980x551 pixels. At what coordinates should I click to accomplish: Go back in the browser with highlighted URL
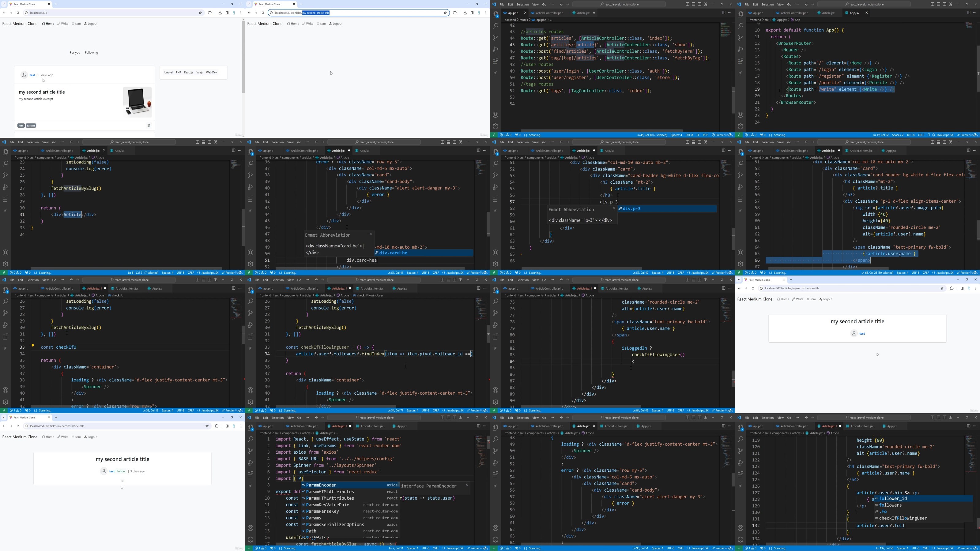click(249, 13)
